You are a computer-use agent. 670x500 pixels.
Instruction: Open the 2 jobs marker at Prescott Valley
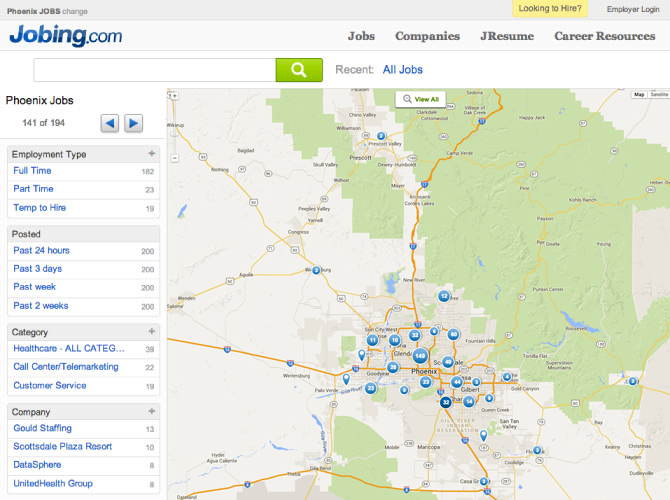click(381, 136)
